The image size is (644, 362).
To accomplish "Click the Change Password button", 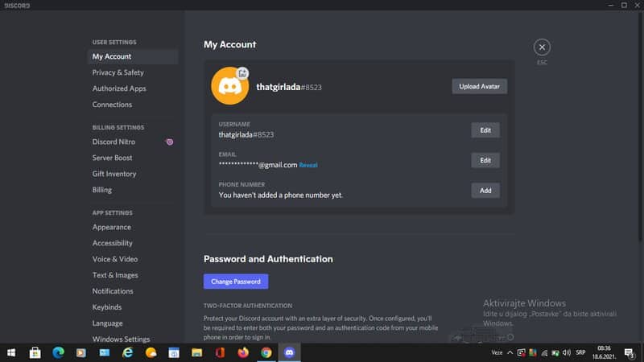I will [x=236, y=282].
